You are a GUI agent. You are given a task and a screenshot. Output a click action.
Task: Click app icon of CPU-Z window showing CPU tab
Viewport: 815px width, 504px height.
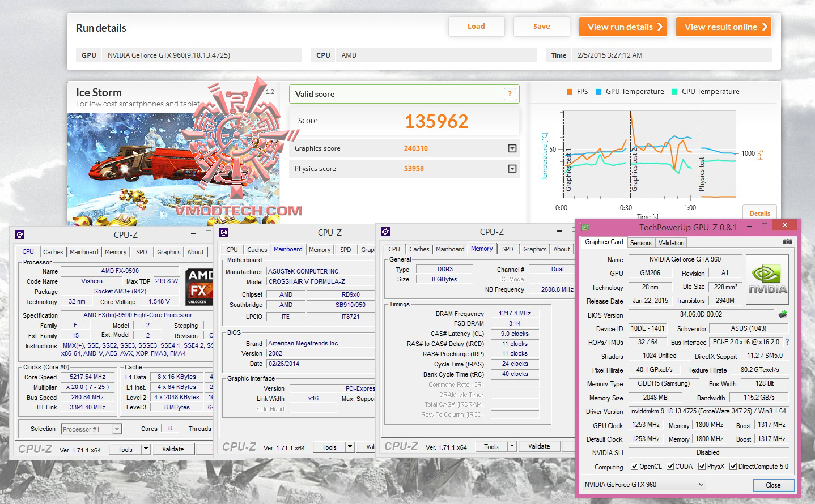click(19, 234)
